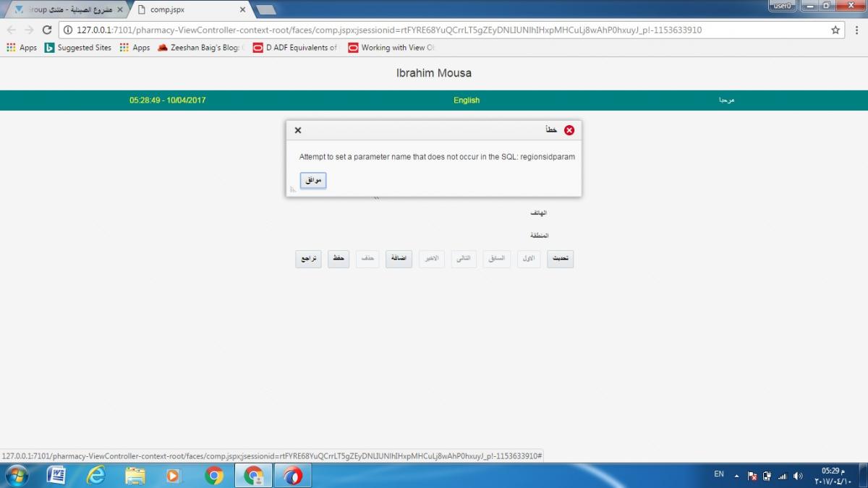This screenshot has height=488, width=868.
Task: Click the browser address bar URL
Action: (391, 30)
